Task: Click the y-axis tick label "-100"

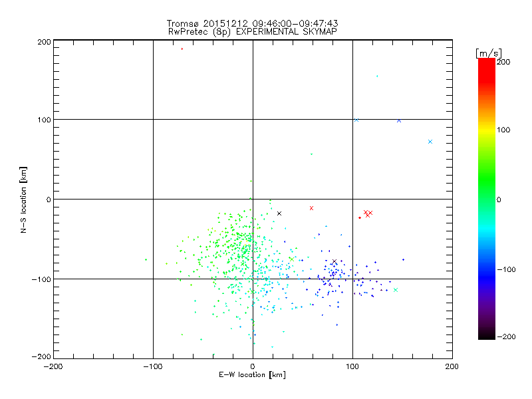Action: point(41,279)
